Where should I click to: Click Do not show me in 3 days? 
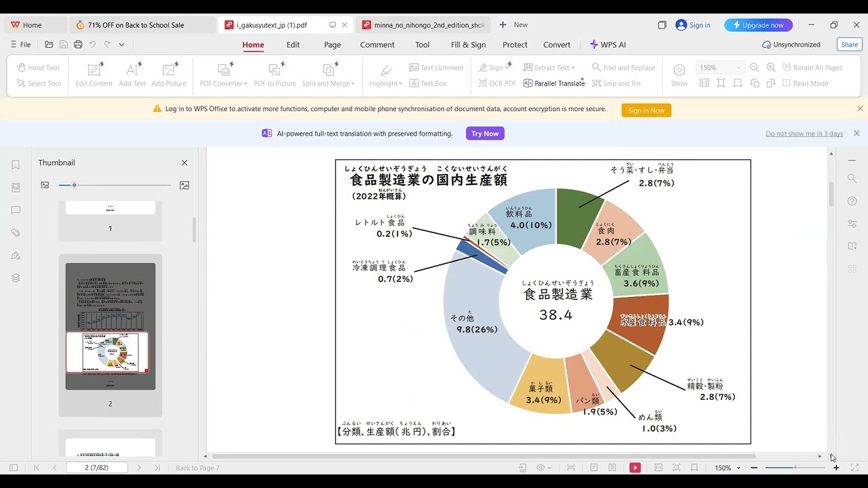[804, 134]
